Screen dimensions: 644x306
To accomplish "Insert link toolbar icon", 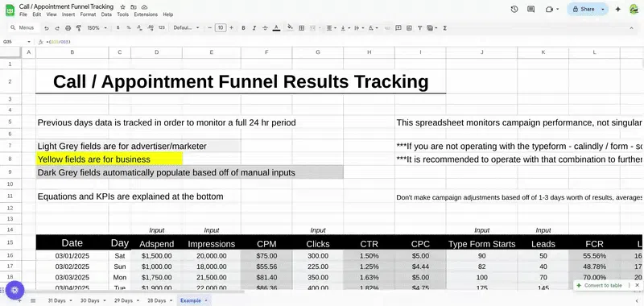I will [x=387, y=28].
